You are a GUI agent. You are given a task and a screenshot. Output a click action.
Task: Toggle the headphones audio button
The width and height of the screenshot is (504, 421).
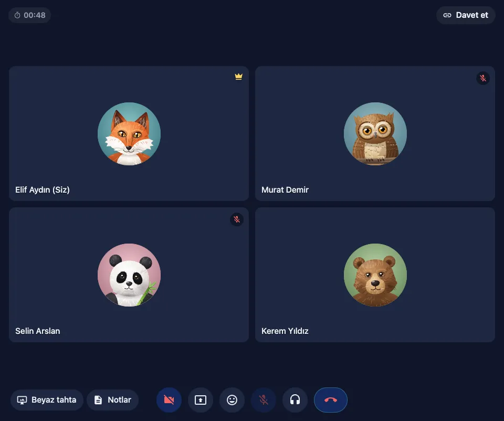(x=295, y=400)
